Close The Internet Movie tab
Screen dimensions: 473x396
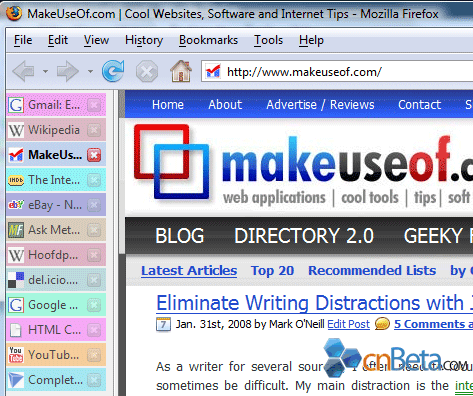pyautogui.click(x=94, y=180)
